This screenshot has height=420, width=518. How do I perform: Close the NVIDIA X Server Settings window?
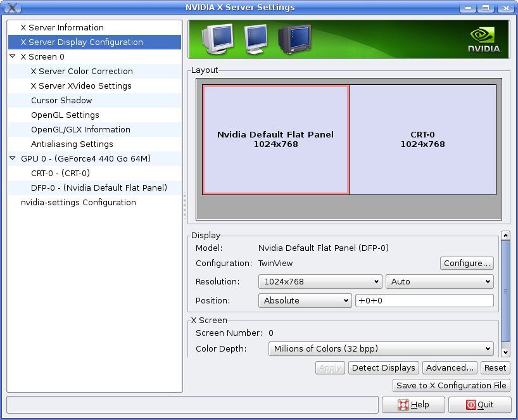(506, 8)
